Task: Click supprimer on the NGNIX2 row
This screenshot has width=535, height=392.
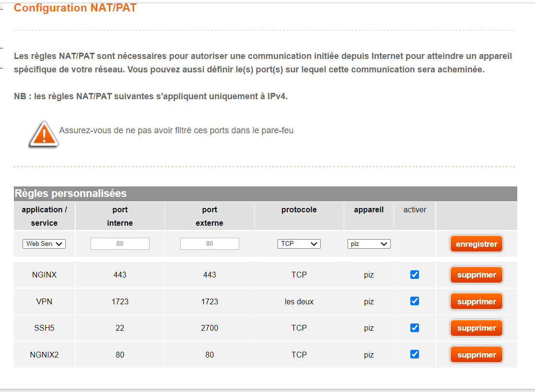Action: coord(477,355)
